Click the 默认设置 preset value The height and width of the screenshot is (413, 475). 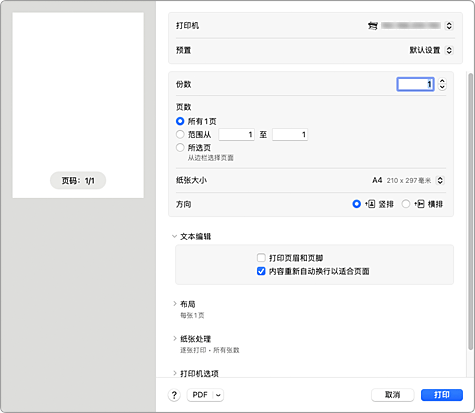coord(425,50)
